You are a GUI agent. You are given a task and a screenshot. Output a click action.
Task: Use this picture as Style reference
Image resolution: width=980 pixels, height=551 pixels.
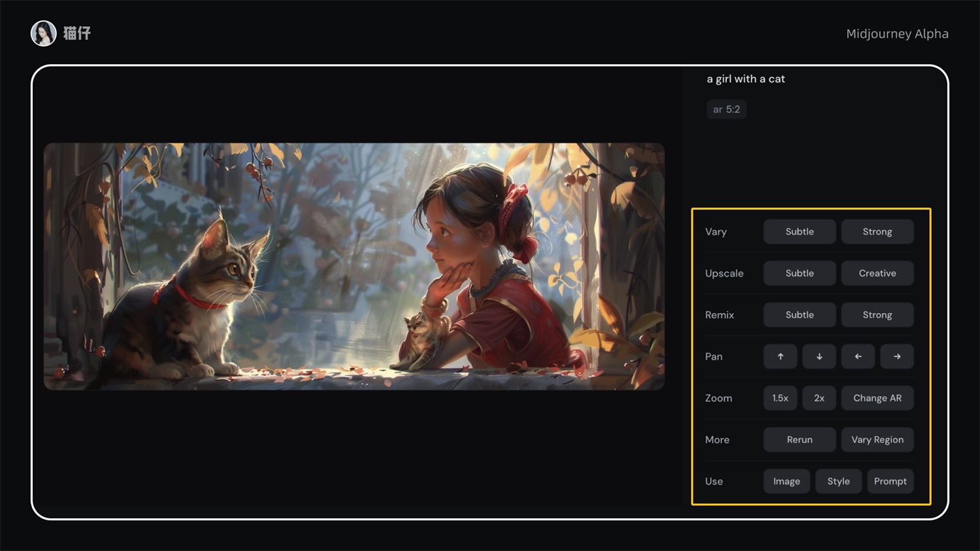point(838,481)
